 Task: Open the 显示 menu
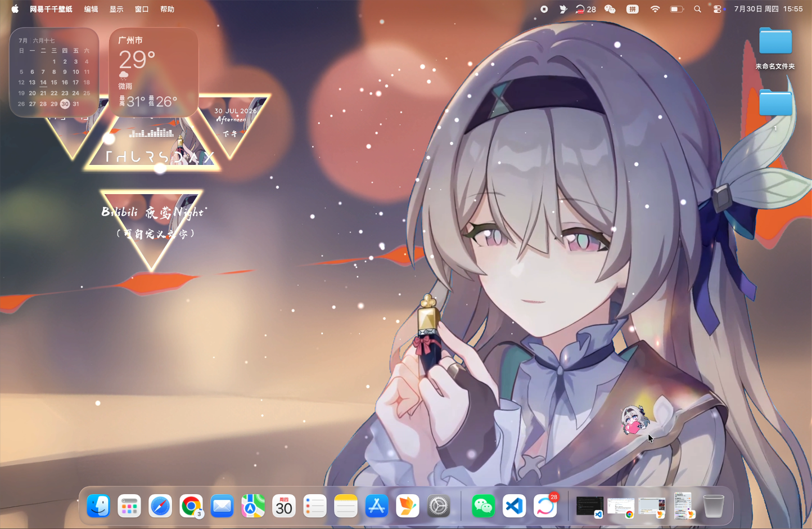point(116,9)
